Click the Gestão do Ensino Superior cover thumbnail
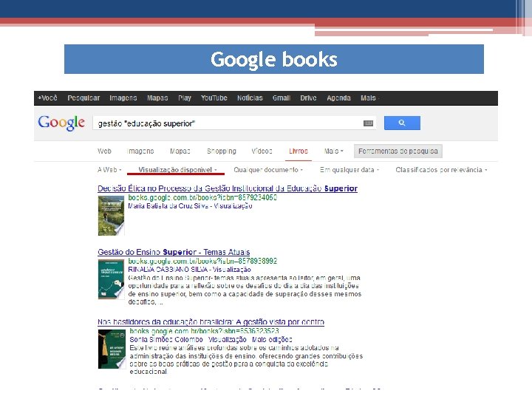The height and width of the screenshot is (399, 532). pyautogui.click(x=112, y=279)
